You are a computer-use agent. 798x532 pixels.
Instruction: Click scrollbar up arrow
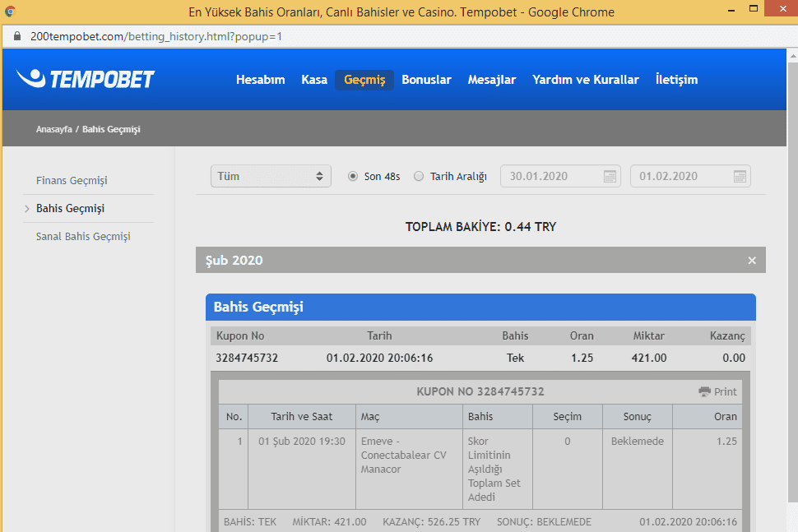[x=793, y=55]
